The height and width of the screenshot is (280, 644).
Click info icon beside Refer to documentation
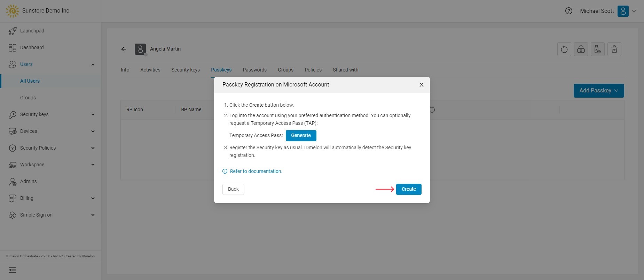pyautogui.click(x=225, y=171)
